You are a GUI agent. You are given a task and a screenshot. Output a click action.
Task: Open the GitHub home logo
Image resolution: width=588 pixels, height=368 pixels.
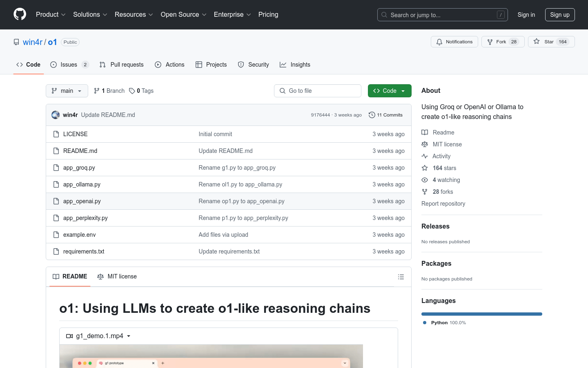tap(20, 14)
